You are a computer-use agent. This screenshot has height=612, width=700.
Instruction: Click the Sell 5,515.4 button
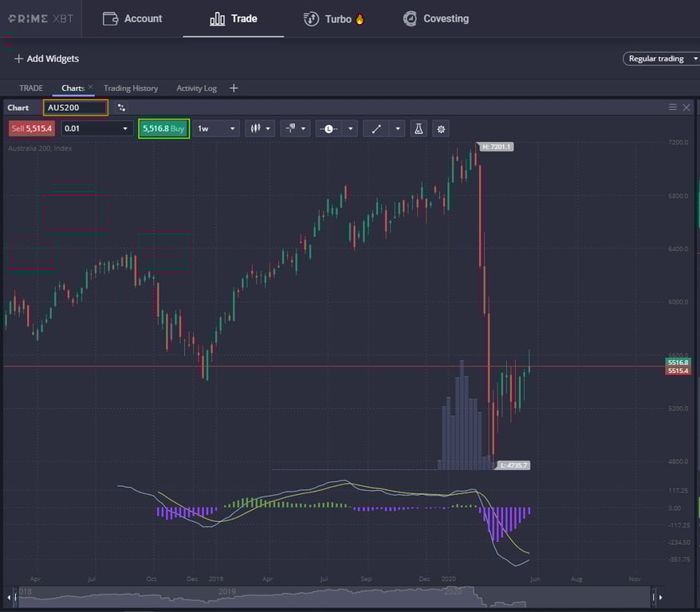tap(31, 128)
